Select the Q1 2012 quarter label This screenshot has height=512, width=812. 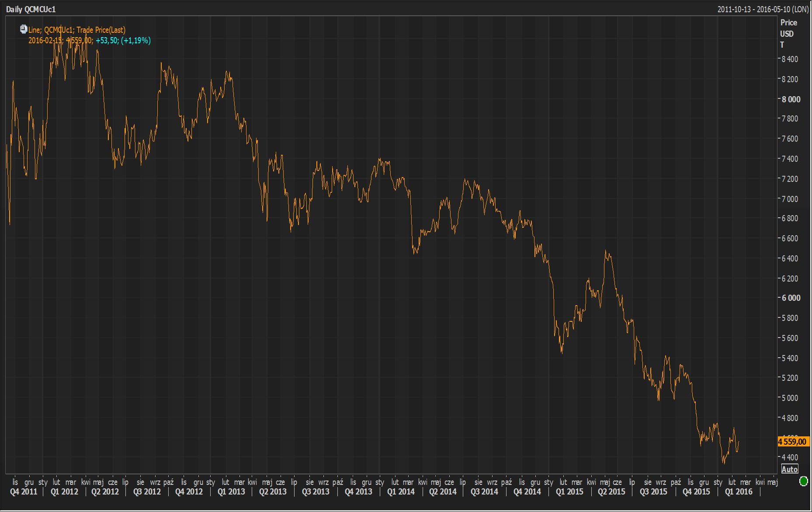tap(64, 491)
